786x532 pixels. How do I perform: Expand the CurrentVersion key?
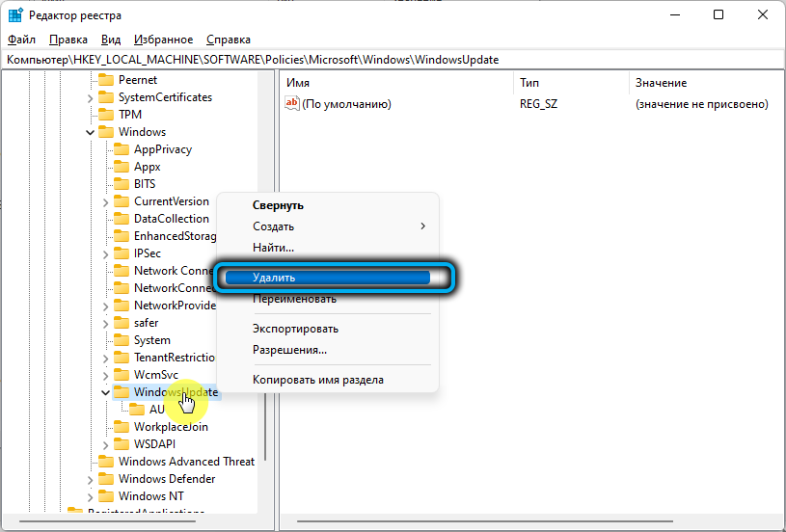click(106, 201)
